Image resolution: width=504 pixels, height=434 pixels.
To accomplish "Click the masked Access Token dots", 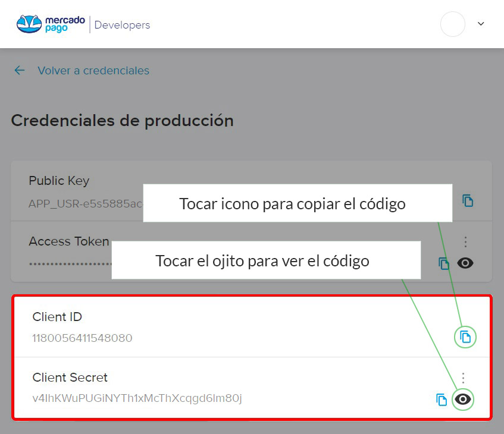I will tap(69, 262).
